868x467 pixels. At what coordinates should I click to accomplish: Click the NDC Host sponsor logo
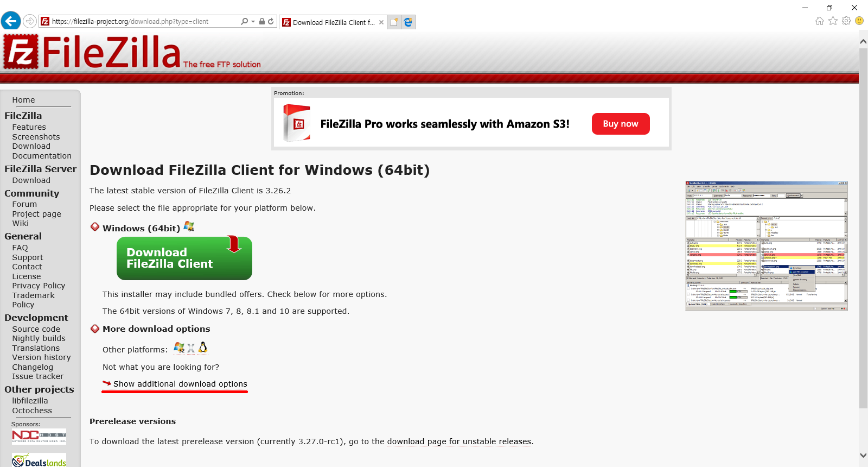tap(39, 436)
